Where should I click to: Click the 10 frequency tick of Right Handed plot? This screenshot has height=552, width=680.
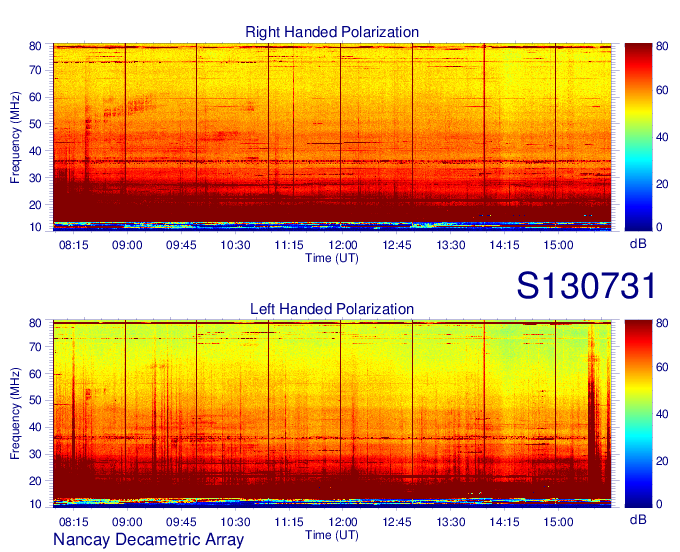[x=35, y=227]
